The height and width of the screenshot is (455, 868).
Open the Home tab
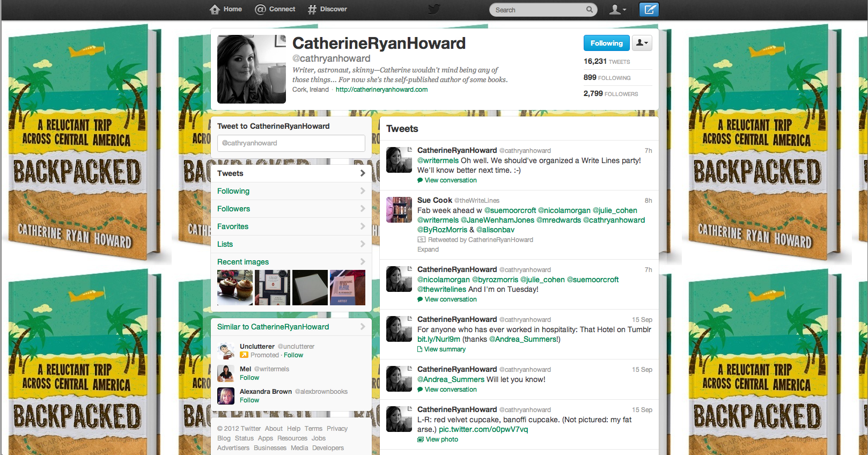226,9
